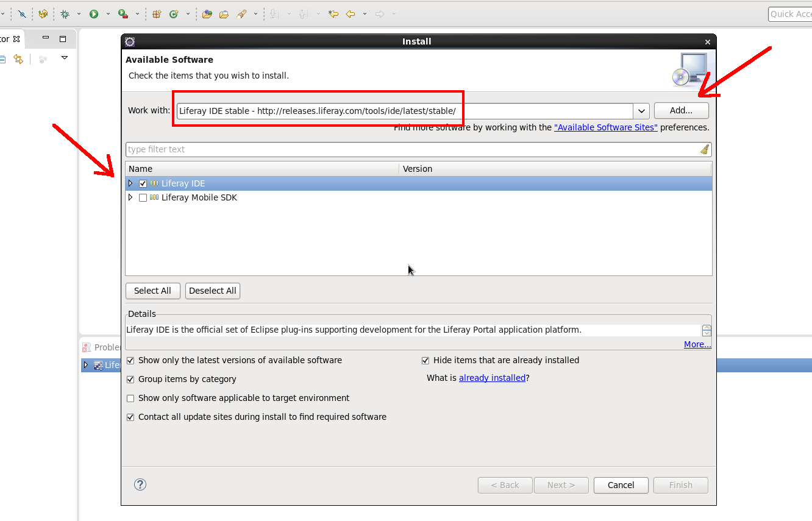This screenshot has width=812, height=521.
Task: Toggle Group items by category checkbox
Action: coord(130,379)
